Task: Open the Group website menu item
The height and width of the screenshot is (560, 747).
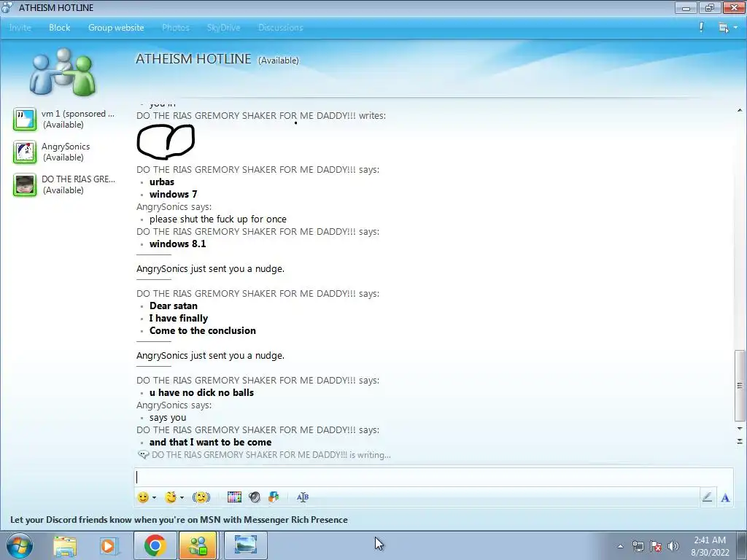Action: [x=116, y=28]
